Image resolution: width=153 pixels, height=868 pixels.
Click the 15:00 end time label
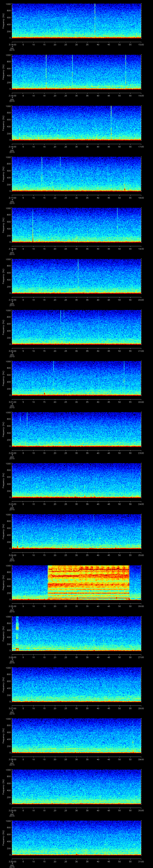point(141,44)
